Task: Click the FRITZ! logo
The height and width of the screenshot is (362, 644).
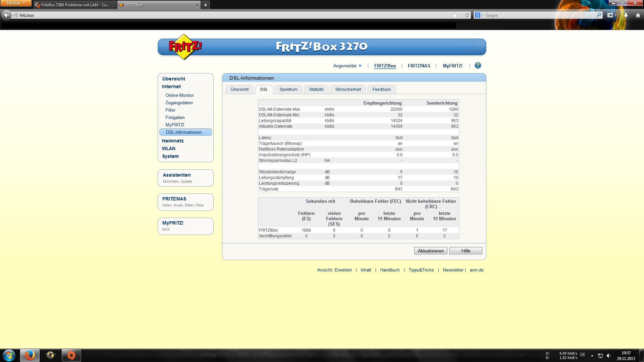Action: (x=184, y=47)
